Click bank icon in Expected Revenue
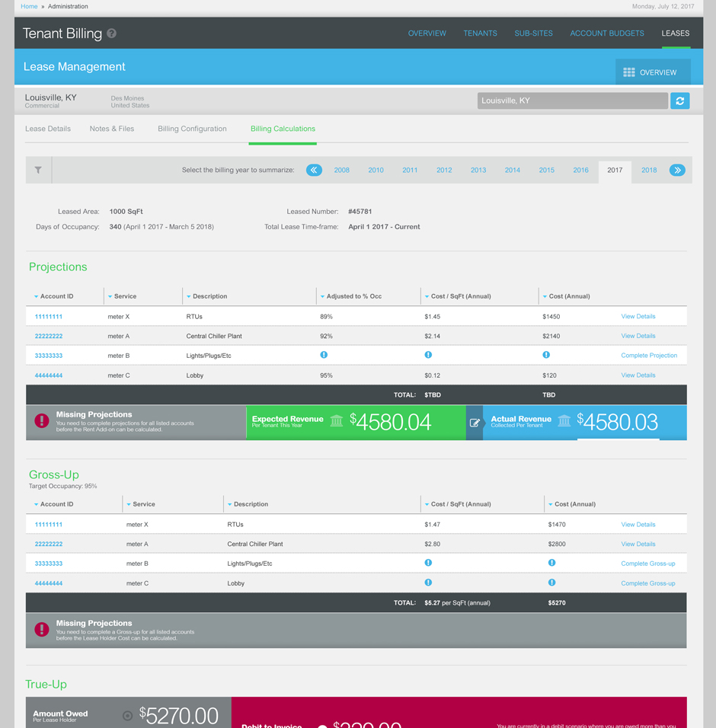Viewport: 716px width, 728px height. [x=337, y=420]
